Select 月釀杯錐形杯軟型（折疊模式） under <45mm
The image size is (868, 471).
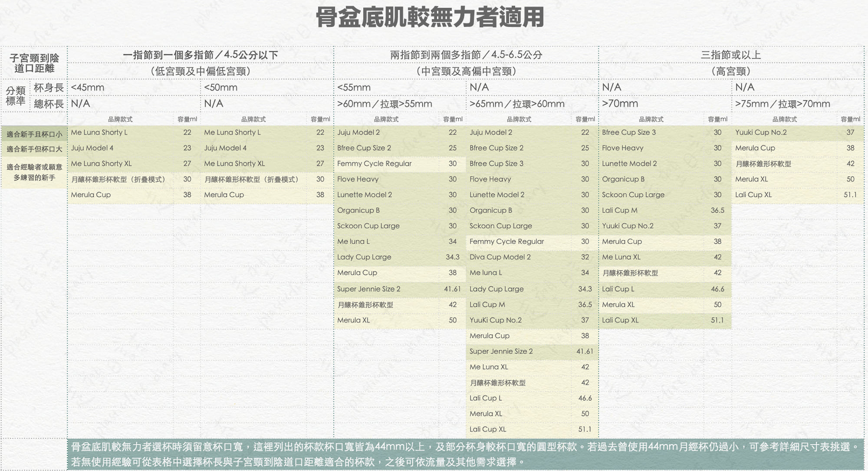(119, 179)
